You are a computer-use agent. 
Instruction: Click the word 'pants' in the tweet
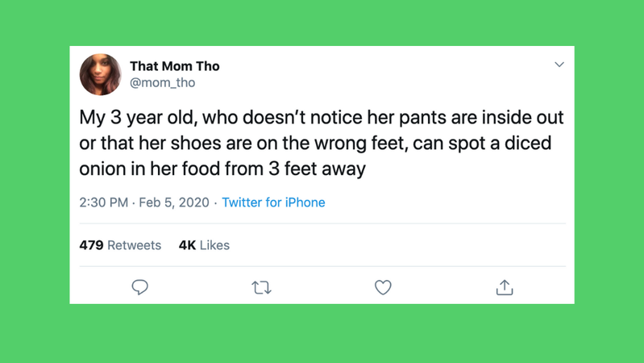(x=418, y=118)
